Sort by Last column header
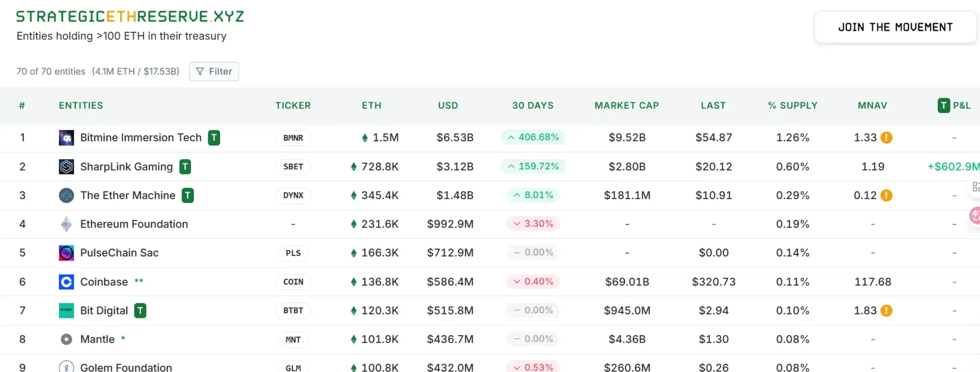 [x=713, y=106]
